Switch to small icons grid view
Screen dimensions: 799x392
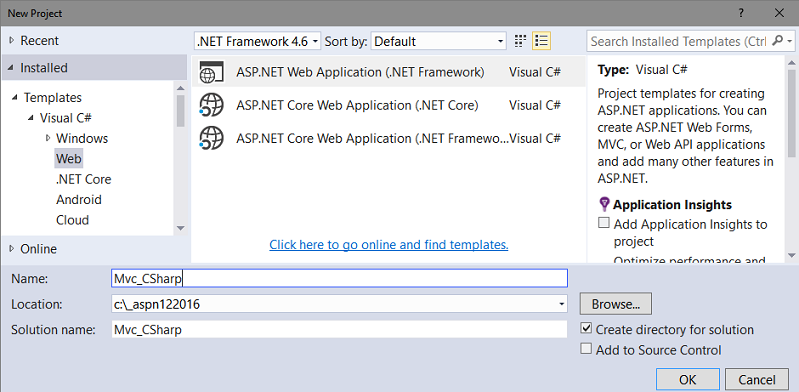coord(520,41)
